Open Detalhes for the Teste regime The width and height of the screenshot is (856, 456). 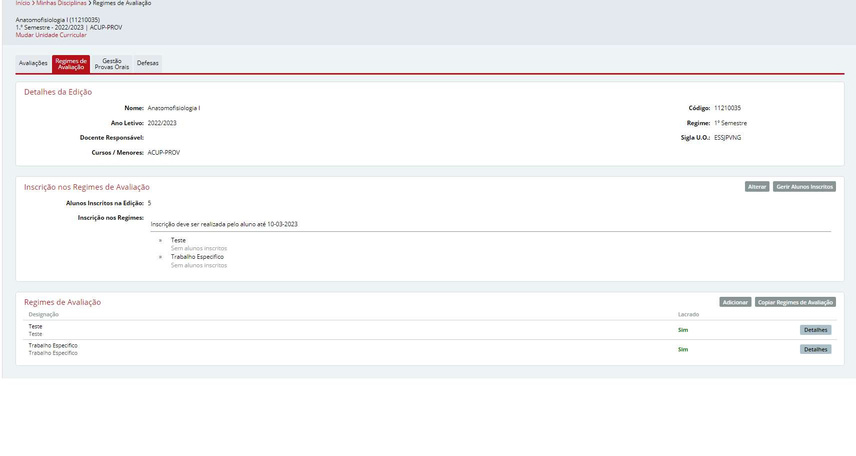tap(816, 330)
